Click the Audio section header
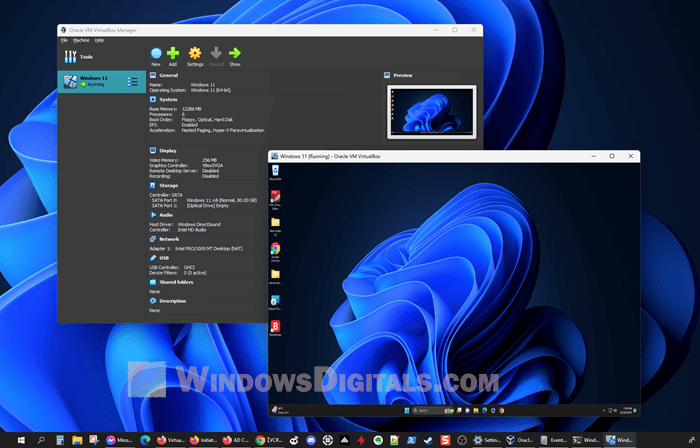 pos(166,215)
